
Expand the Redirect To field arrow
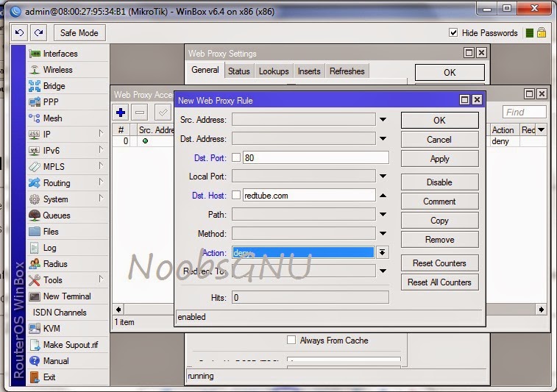pos(383,271)
